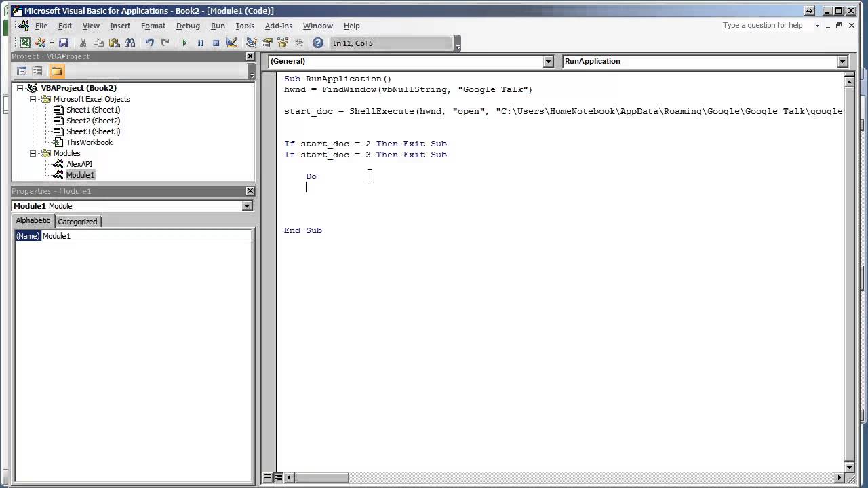The image size is (868, 488).
Task: Run the macro with the play icon
Action: coord(184,43)
